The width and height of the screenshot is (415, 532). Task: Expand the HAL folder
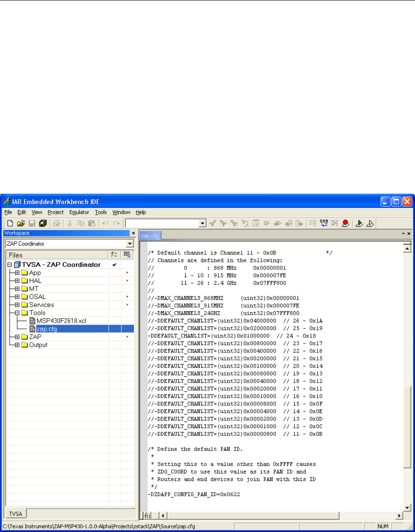(x=17, y=281)
